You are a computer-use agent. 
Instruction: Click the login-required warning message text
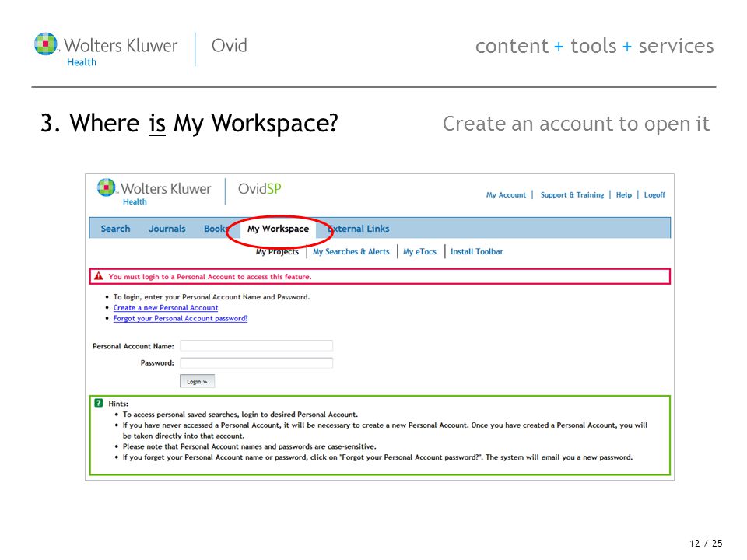click(210, 277)
